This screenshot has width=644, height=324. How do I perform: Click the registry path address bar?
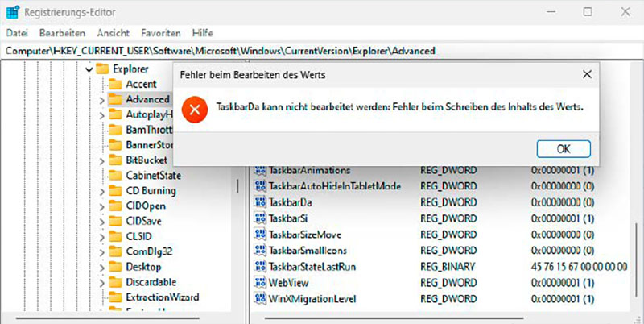[322, 51]
